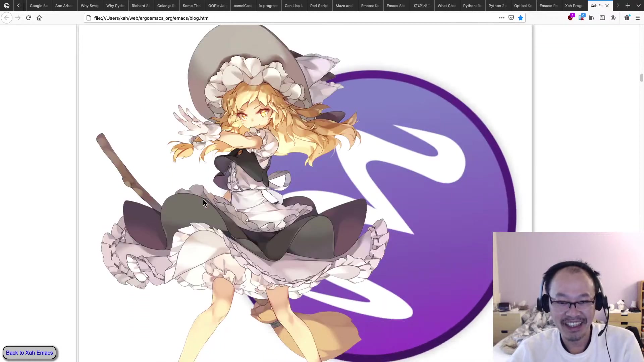
Task: Click the globe icon left of tabs
Action: coord(7,6)
